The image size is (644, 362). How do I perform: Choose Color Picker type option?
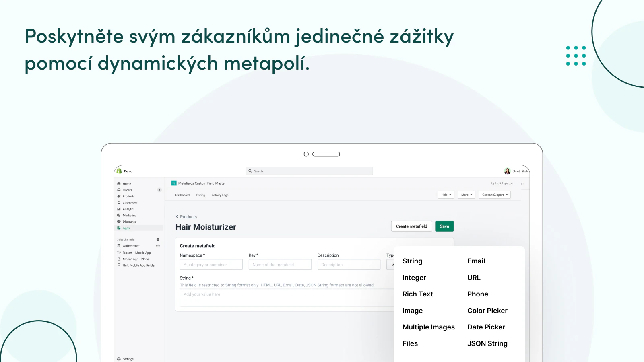tap(487, 311)
